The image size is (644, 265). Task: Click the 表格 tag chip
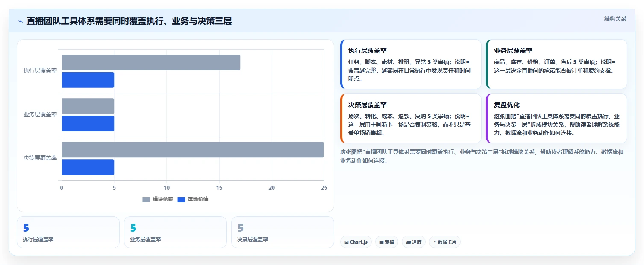pyautogui.click(x=386, y=242)
